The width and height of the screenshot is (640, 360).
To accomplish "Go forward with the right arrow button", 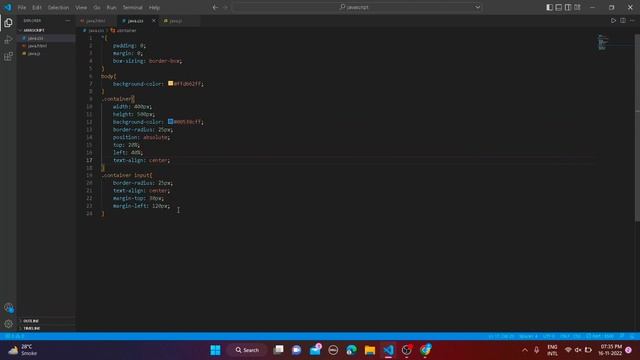I will click(x=225, y=7).
